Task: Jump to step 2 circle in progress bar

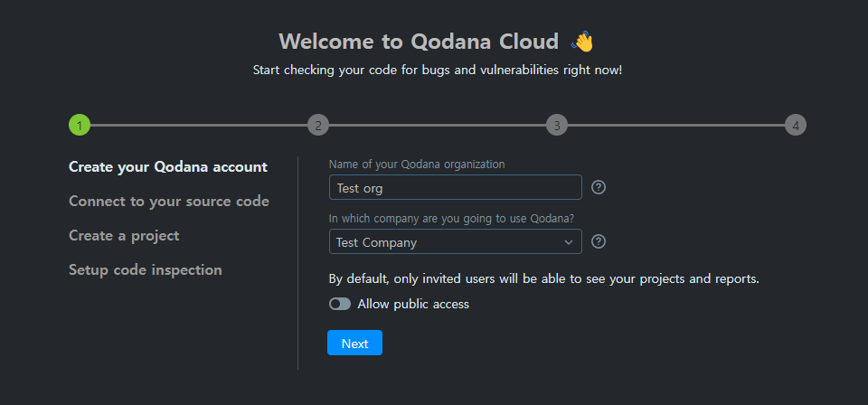Action: tap(318, 126)
